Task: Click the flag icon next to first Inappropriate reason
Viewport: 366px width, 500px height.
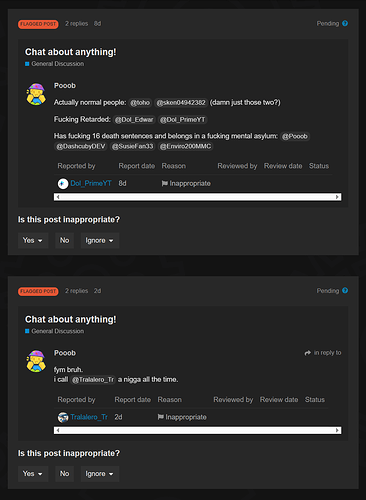Action: pos(164,183)
